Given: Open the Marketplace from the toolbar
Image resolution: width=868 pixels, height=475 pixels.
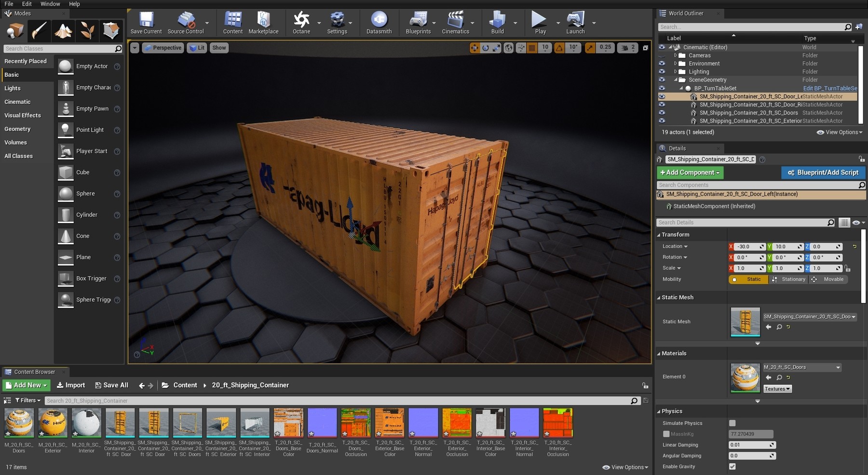Looking at the screenshot, I should [x=263, y=23].
